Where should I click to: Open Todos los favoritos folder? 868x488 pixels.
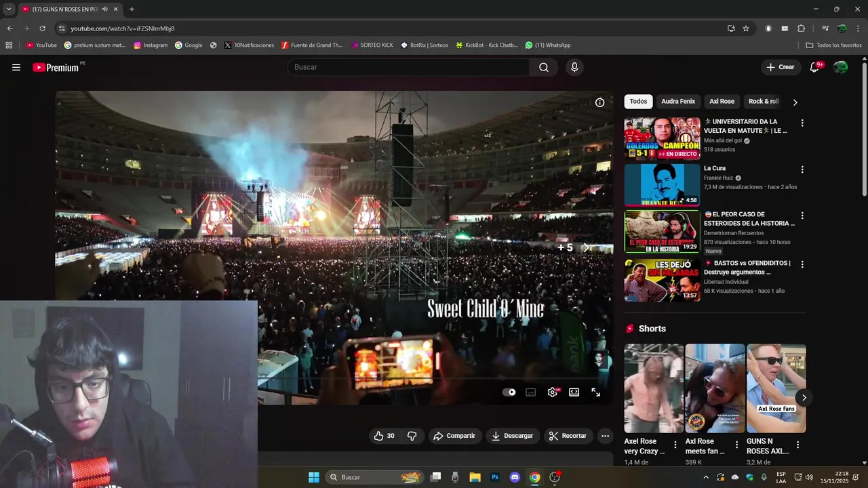pos(833,45)
